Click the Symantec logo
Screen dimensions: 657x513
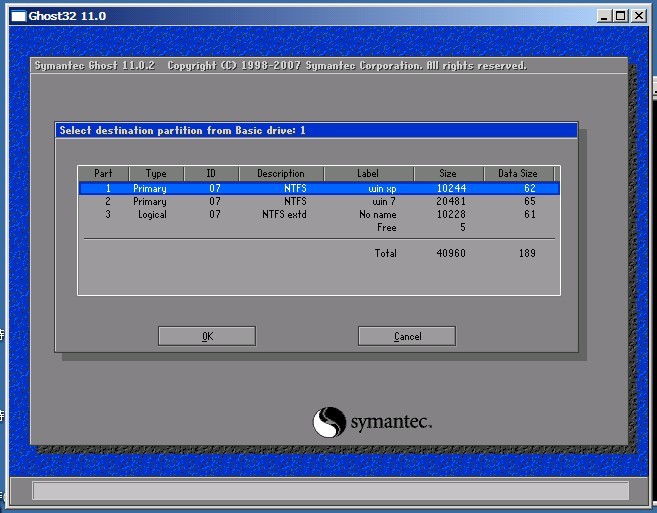372,422
